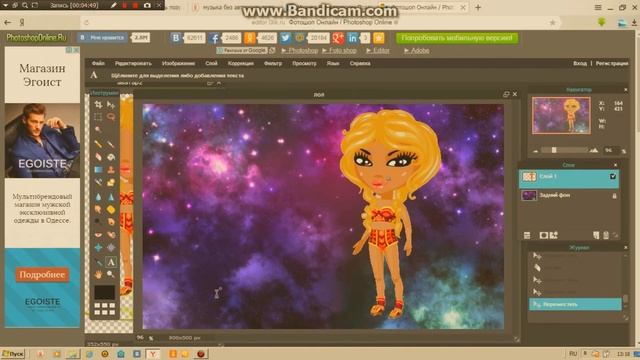Toggle visibility checkbox of Слой 1
The height and width of the screenshot is (360, 640).
coord(613,176)
